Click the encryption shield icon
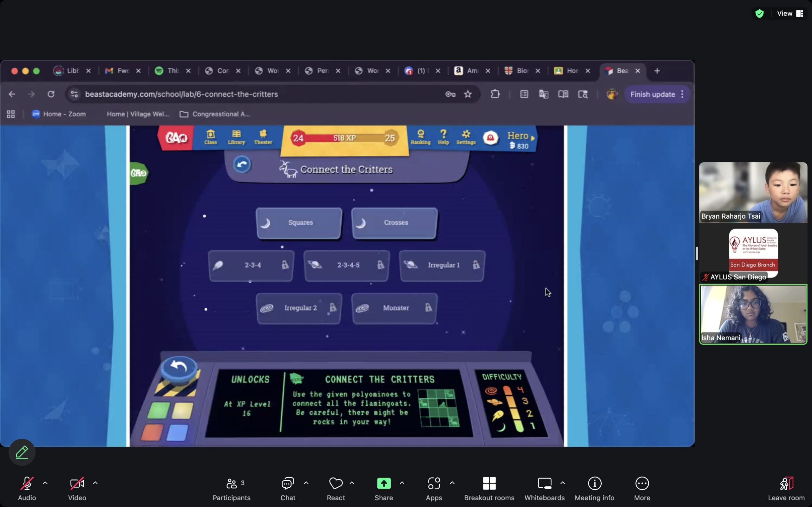Viewport: 812px width, 507px height. pyautogui.click(x=759, y=13)
